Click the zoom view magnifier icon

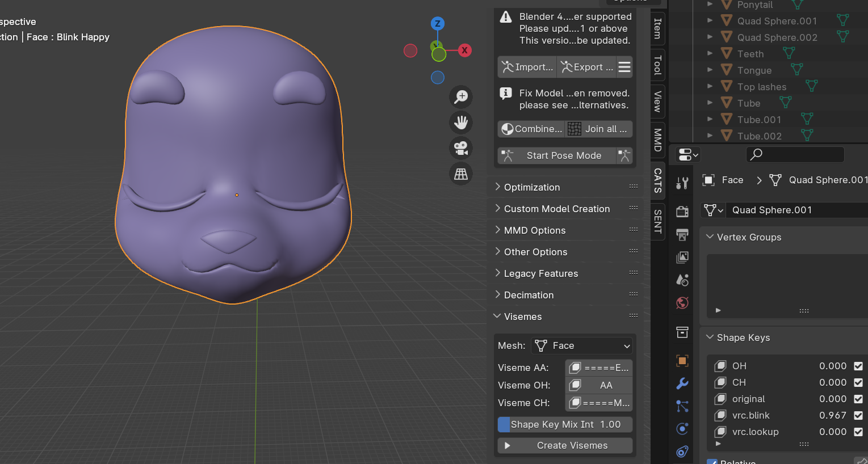coord(461,96)
